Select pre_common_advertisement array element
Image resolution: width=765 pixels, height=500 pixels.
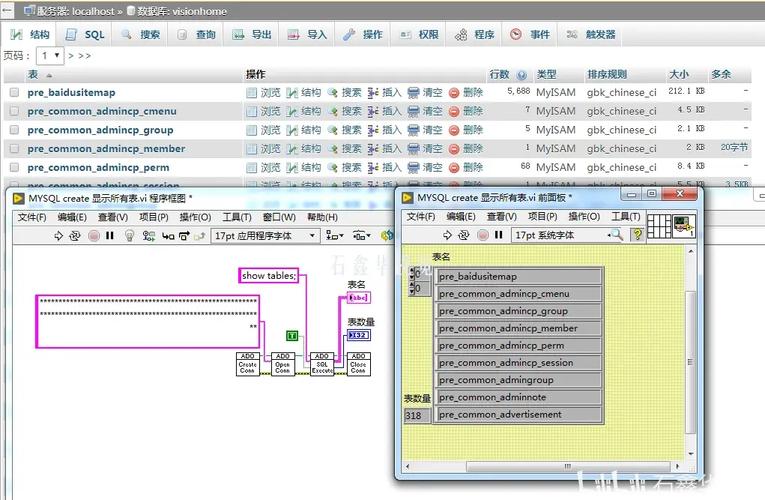click(519, 415)
